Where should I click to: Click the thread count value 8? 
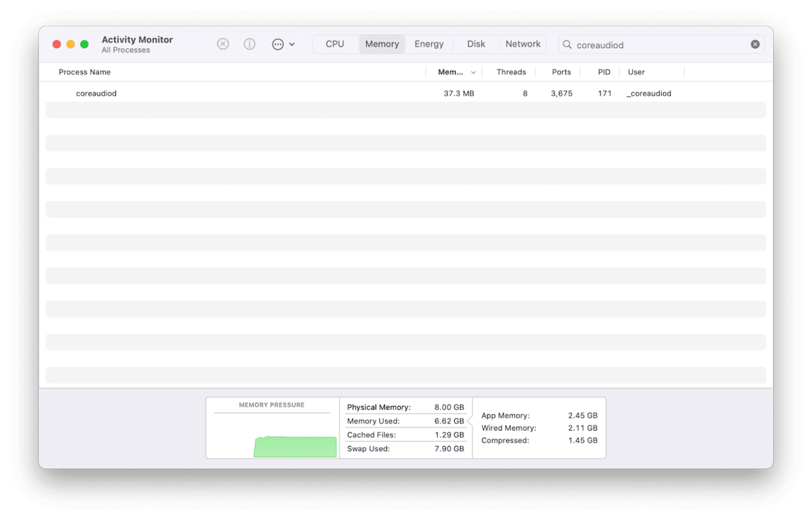[x=525, y=93]
